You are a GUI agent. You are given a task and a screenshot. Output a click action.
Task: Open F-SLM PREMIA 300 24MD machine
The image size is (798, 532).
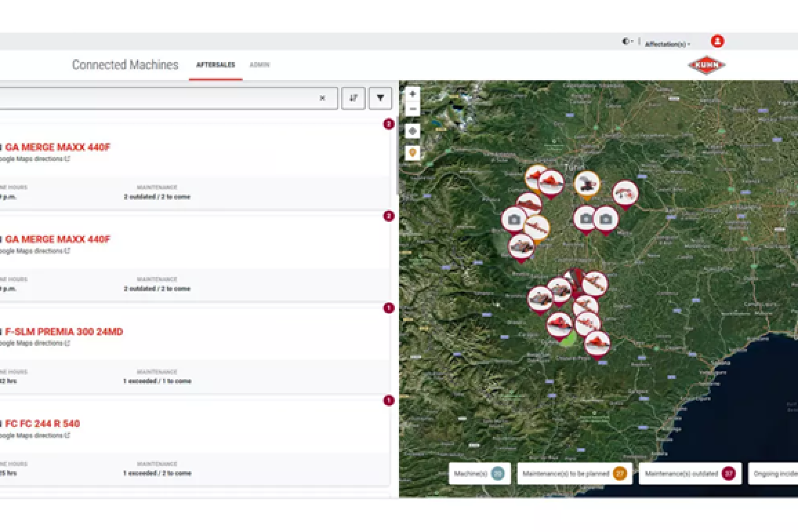pos(64,332)
